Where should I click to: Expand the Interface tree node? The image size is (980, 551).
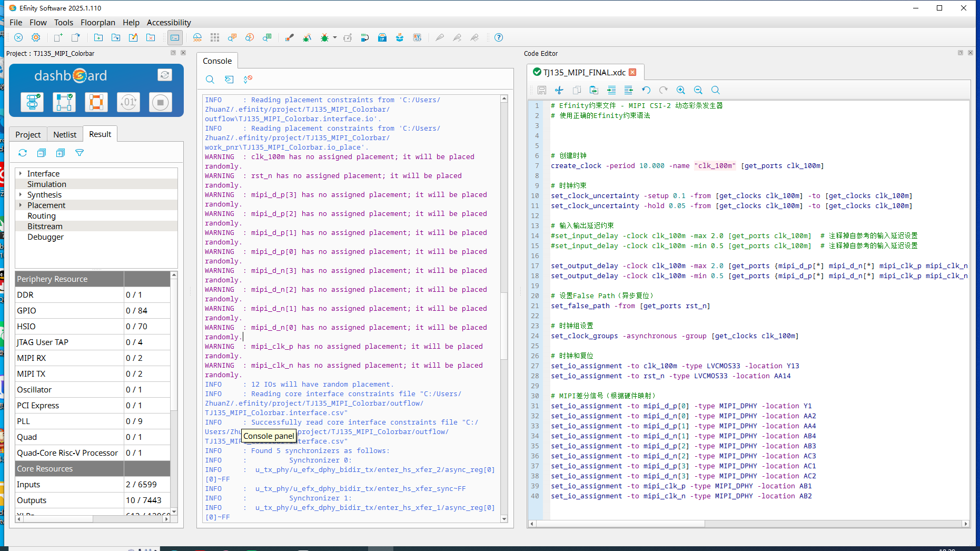pos(21,173)
